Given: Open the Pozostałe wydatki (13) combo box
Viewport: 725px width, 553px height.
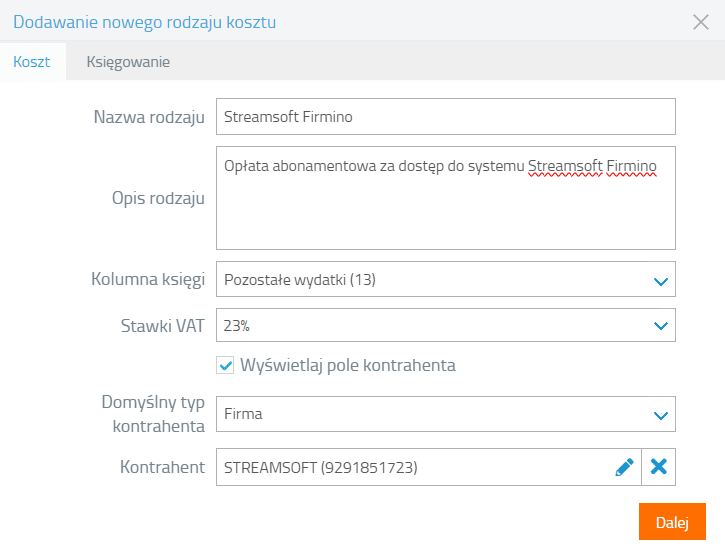Looking at the screenshot, I should (x=446, y=279).
